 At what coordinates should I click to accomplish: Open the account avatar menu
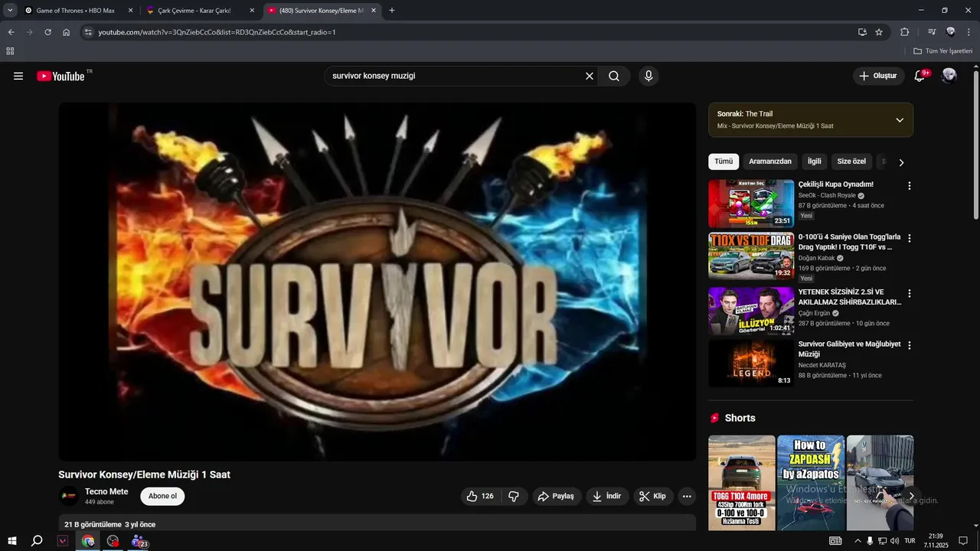(x=949, y=76)
